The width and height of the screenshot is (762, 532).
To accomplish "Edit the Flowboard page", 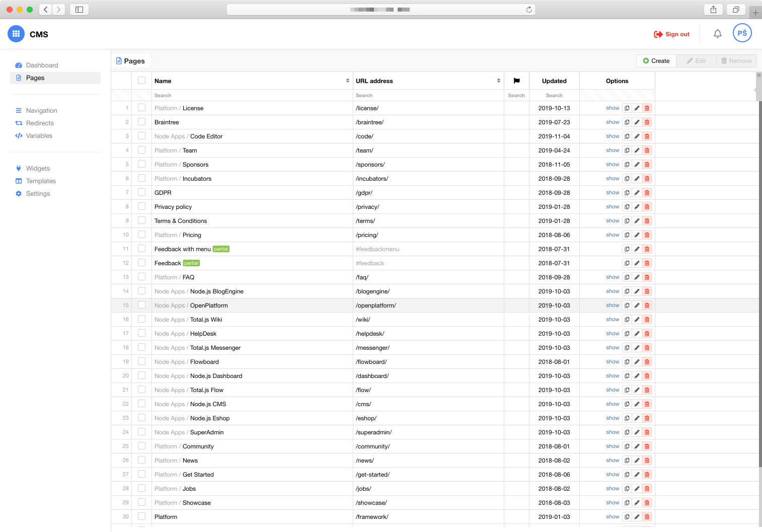I will coord(637,362).
